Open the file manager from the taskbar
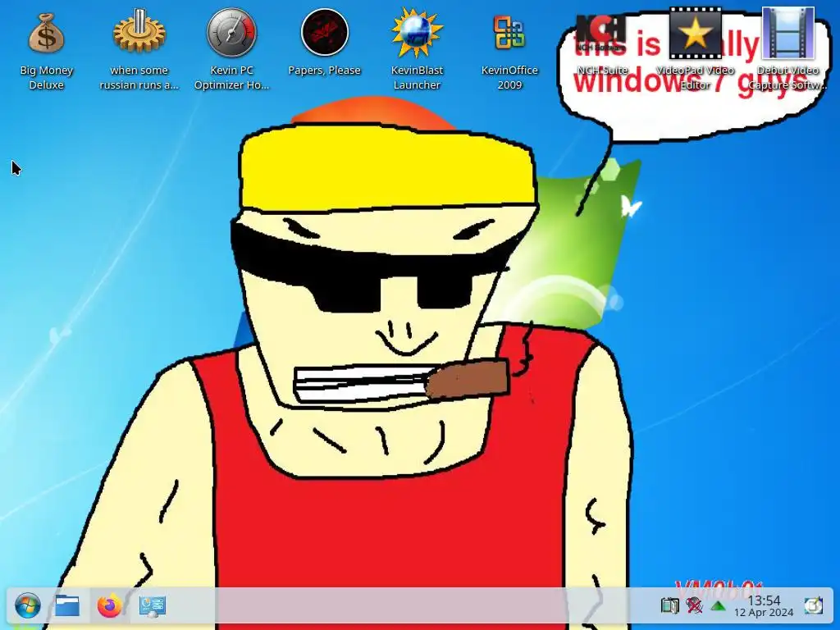Image resolution: width=840 pixels, height=630 pixels. [67, 606]
